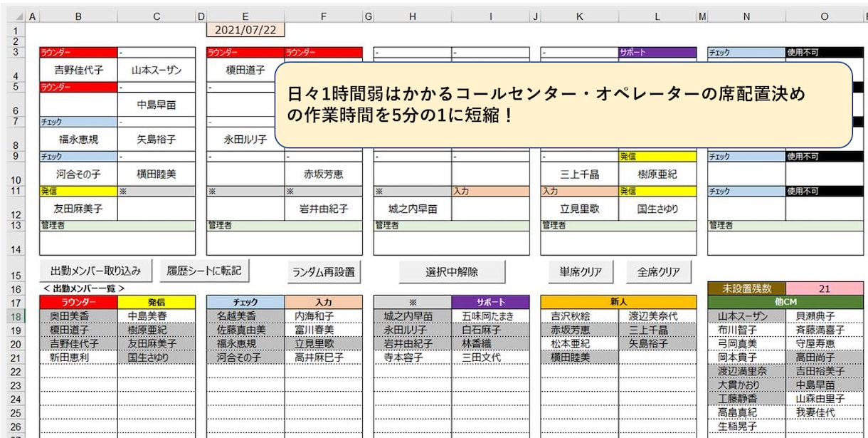Select the 管理者 label cell in column B
Image resolution: width=868 pixels, height=438 pixels.
pos(117,226)
